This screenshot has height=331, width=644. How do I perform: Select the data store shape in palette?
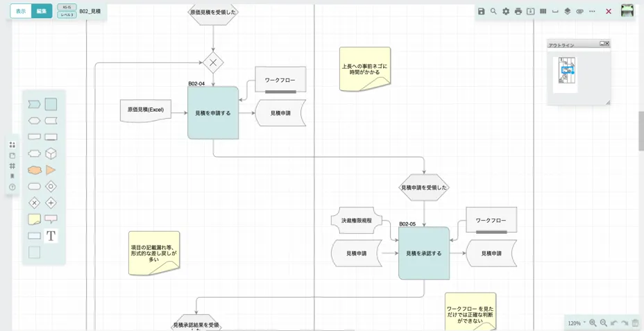[51, 121]
